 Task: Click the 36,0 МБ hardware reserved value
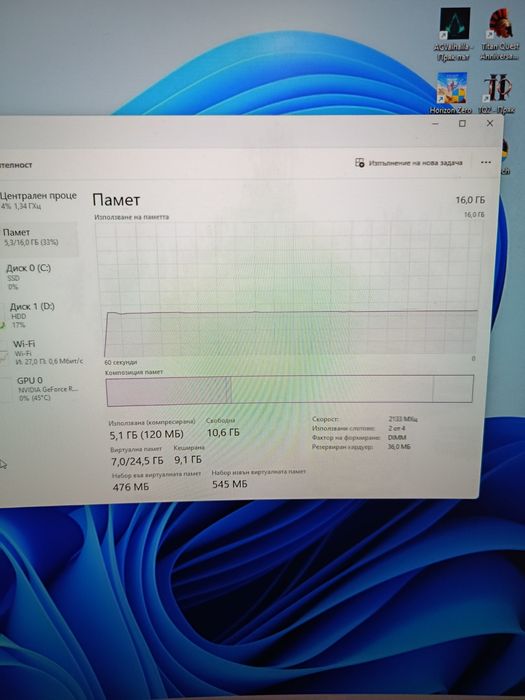tap(399, 446)
